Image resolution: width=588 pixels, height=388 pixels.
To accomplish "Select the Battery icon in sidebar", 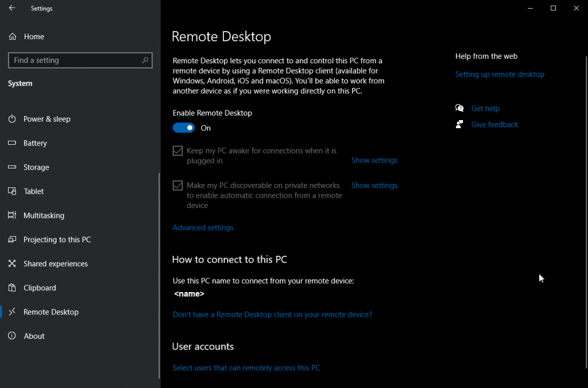I will click(x=12, y=143).
